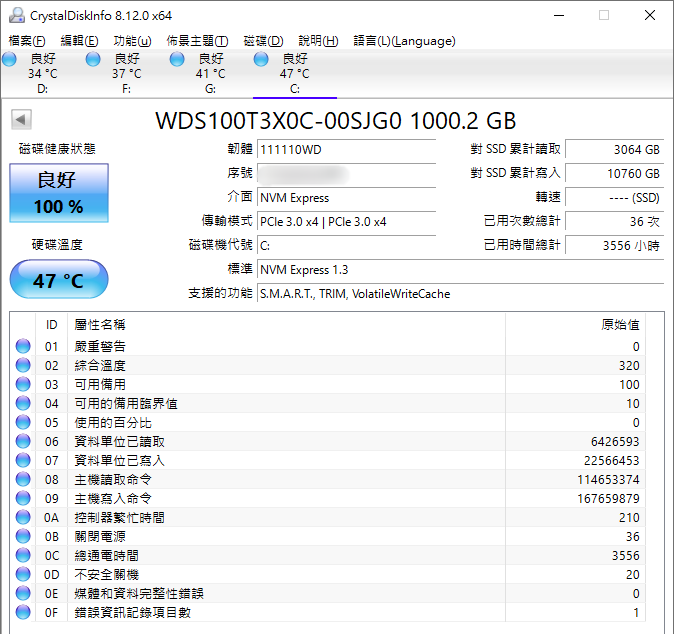Click the CrystalDiskInfo app icon in title bar

(17, 15)
